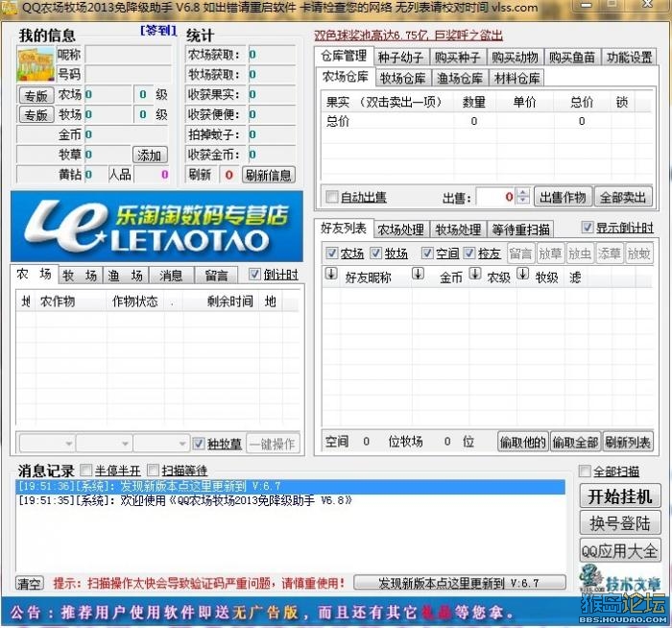672x628 pixels.
Task: Click the 发现新版本 update button at bottom
Action: tap(460, 583)
